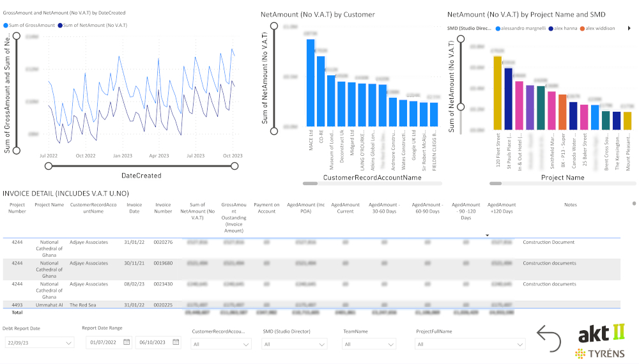
Task: Click the Tyréns logo
Action: click(x=599, y=354)
